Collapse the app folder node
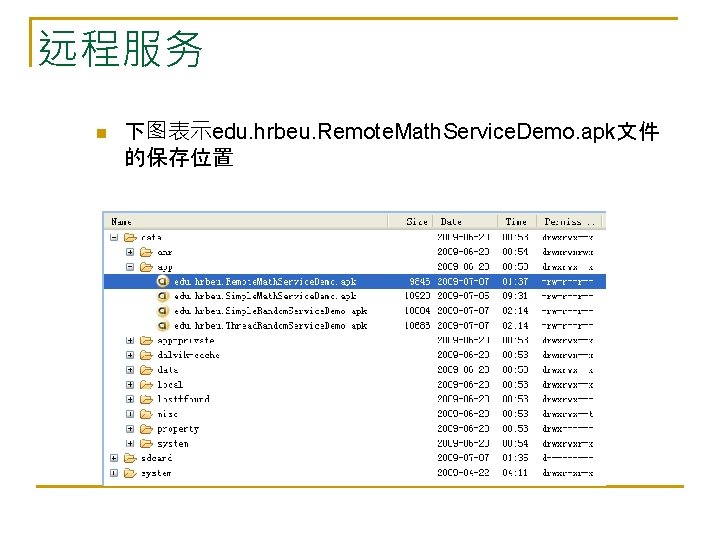The width and height of the screenshot is (720, 540). coord(130,267)
